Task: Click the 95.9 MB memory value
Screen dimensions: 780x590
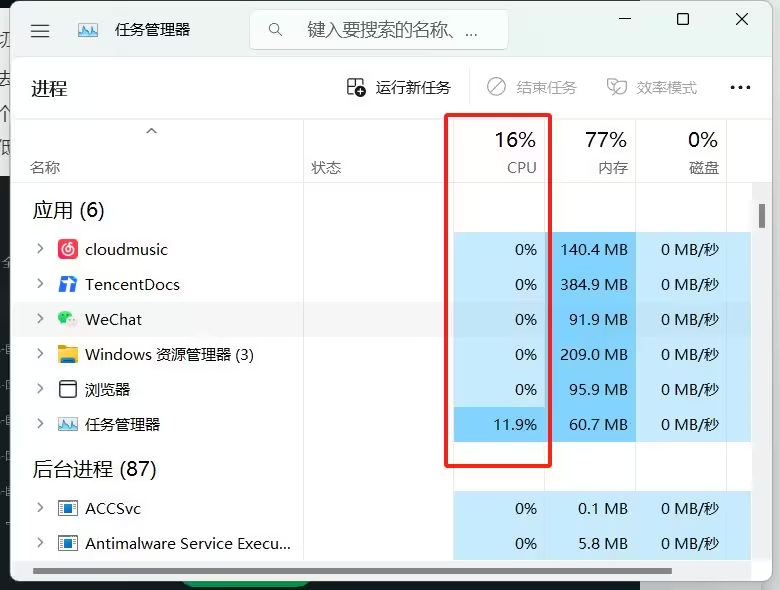Action: [x=598, y=390]
